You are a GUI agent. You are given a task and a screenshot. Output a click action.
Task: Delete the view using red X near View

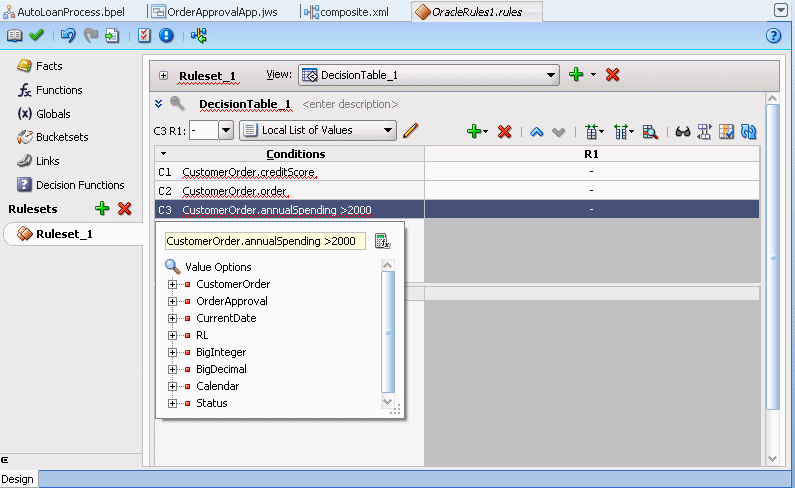[x=612, y=75]
